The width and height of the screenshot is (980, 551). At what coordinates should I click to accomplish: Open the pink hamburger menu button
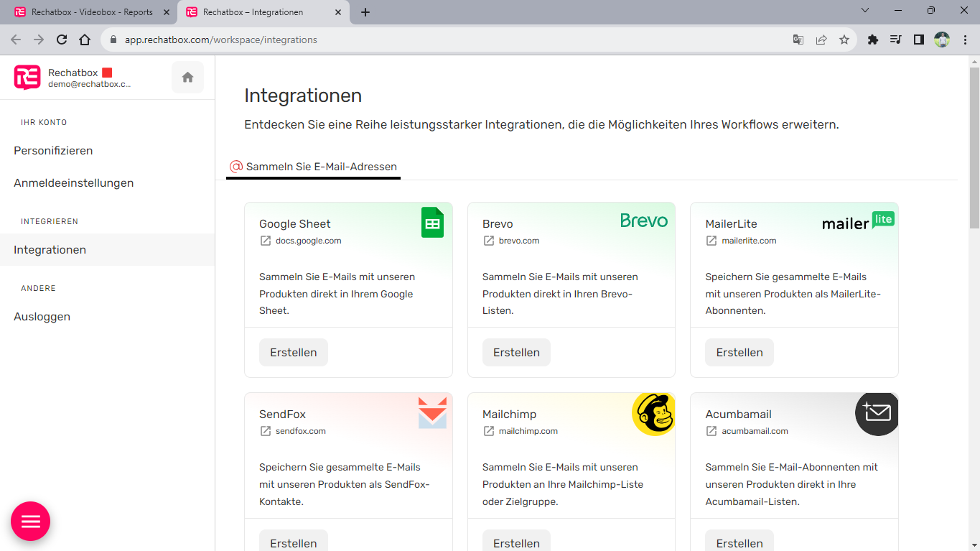coord(31,522)
